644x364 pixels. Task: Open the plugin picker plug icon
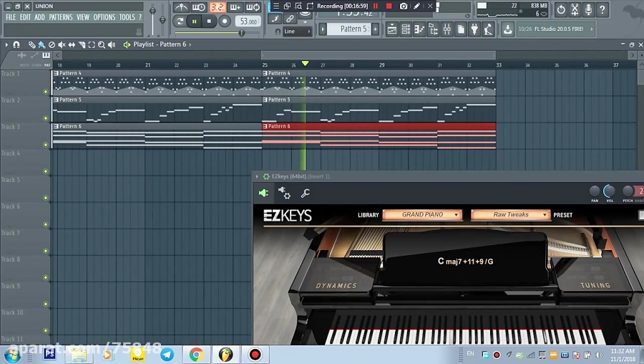[x=474, y=29]
